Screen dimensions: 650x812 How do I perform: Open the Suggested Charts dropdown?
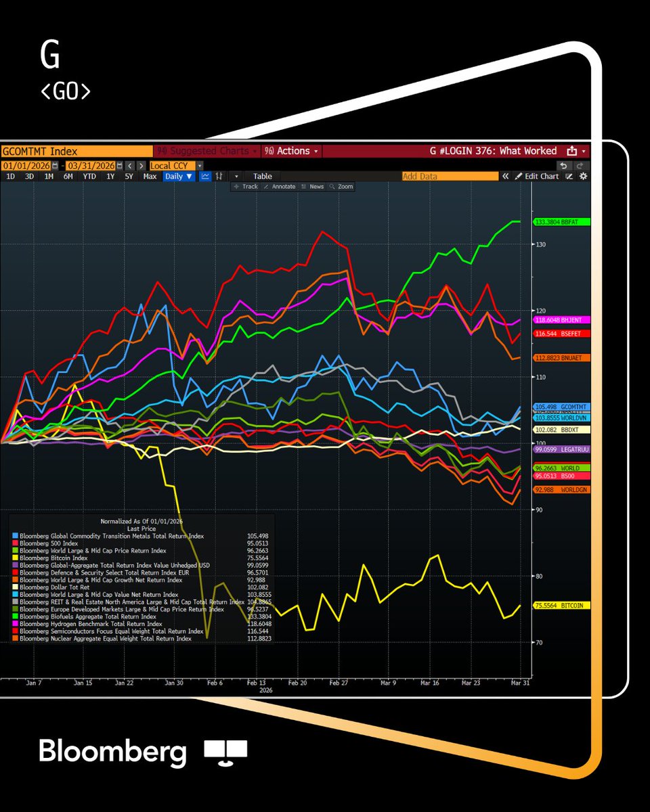(207, 151)
